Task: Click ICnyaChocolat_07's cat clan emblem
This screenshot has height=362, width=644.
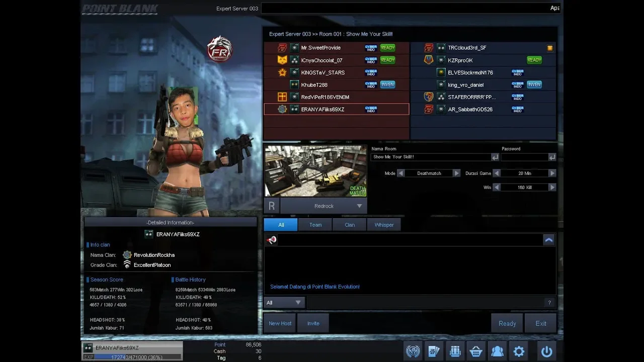Action: coord(282,60)
